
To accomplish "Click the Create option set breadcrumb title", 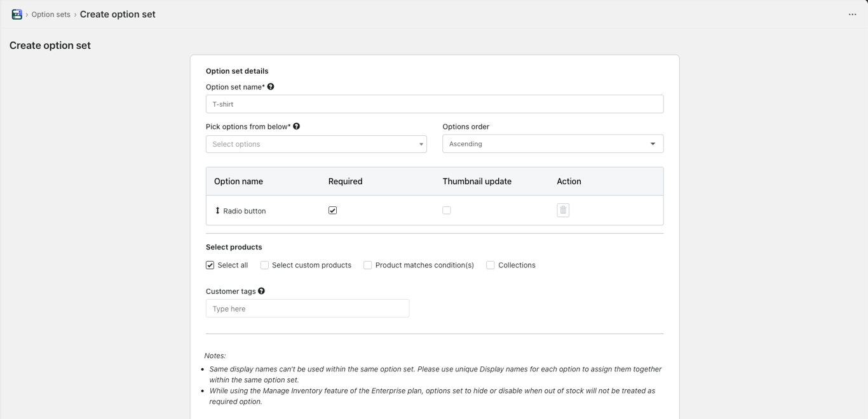I will [118, 14].
